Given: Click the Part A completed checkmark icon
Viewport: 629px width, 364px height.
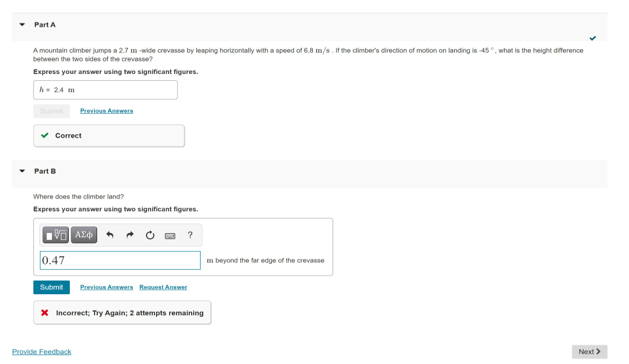Looking at the screenshot, I should tap(592, 38).
